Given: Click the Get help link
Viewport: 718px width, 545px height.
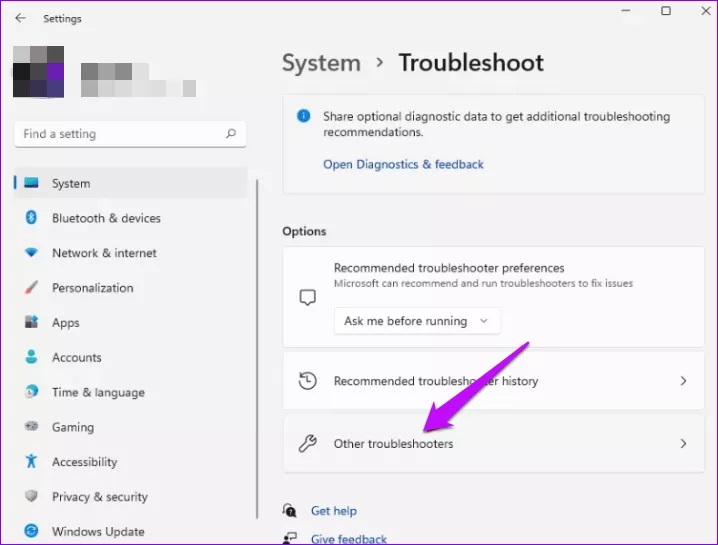Looking at the screenshot, I should pos(333,511).
